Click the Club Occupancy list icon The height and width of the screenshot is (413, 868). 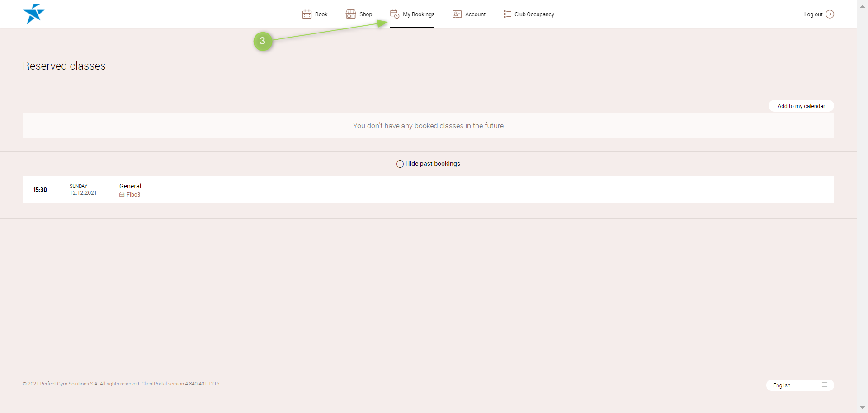(x=507, y=14)
